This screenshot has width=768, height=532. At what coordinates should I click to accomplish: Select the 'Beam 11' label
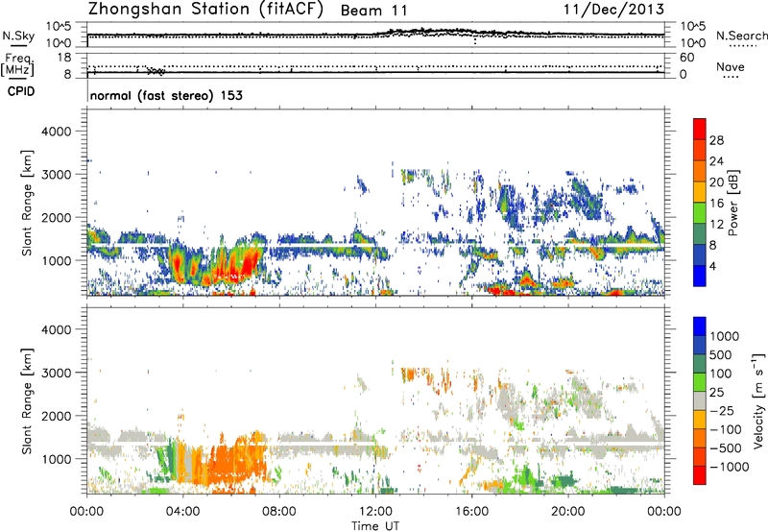[x=374, y=11]
